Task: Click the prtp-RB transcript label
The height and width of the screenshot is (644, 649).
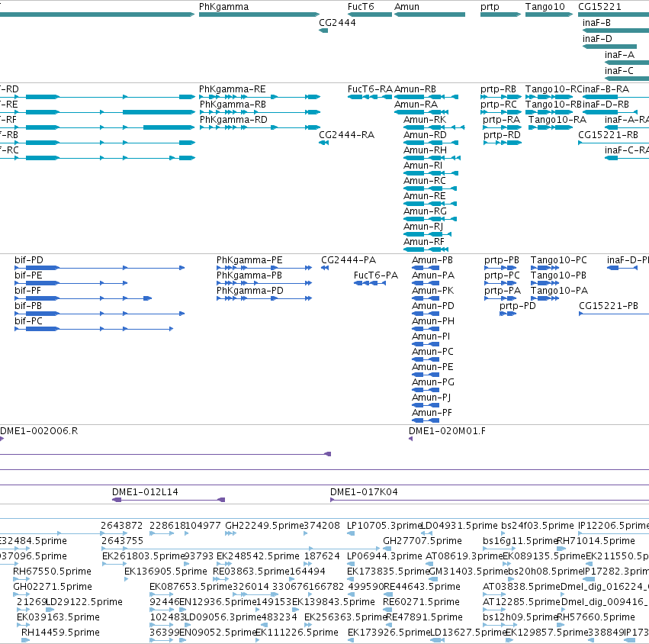Action: tap(498, 89)
